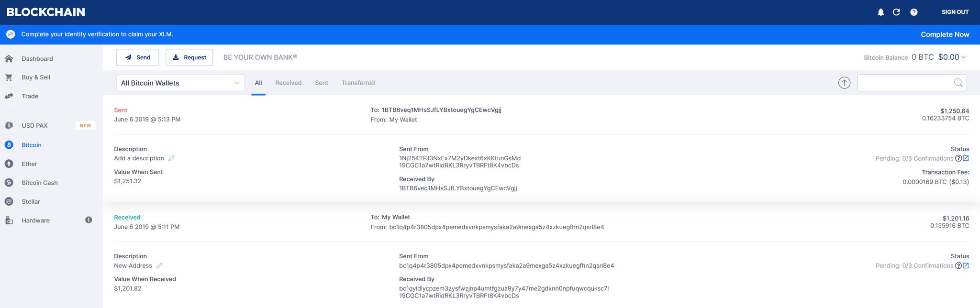Click the Dashboard home icon

[9, 58]
